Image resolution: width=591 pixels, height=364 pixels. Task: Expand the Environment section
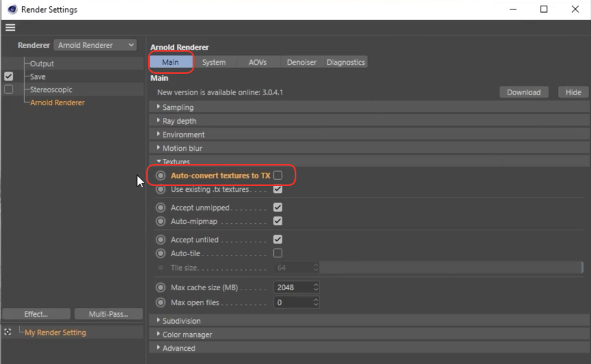point(369,134)
